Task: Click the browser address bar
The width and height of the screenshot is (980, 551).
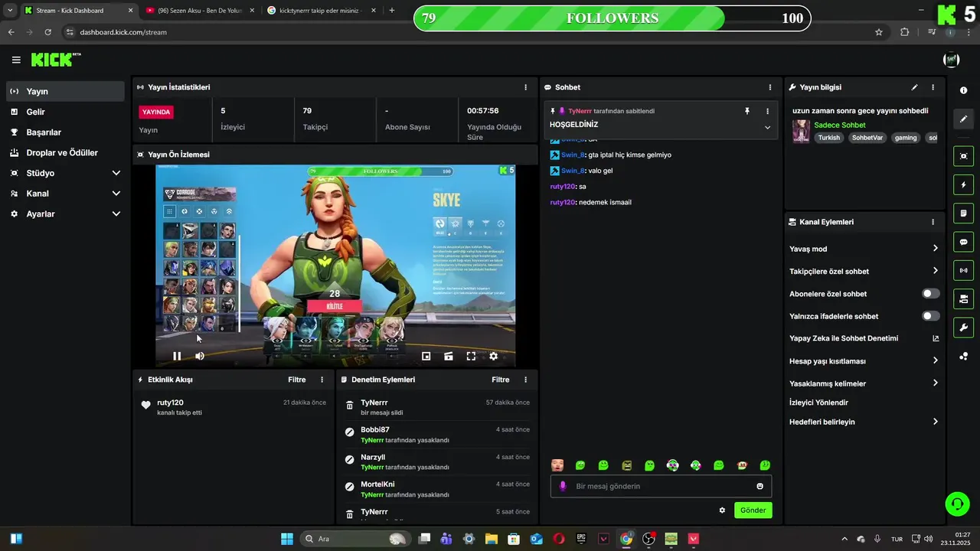Action: [467, 32]
